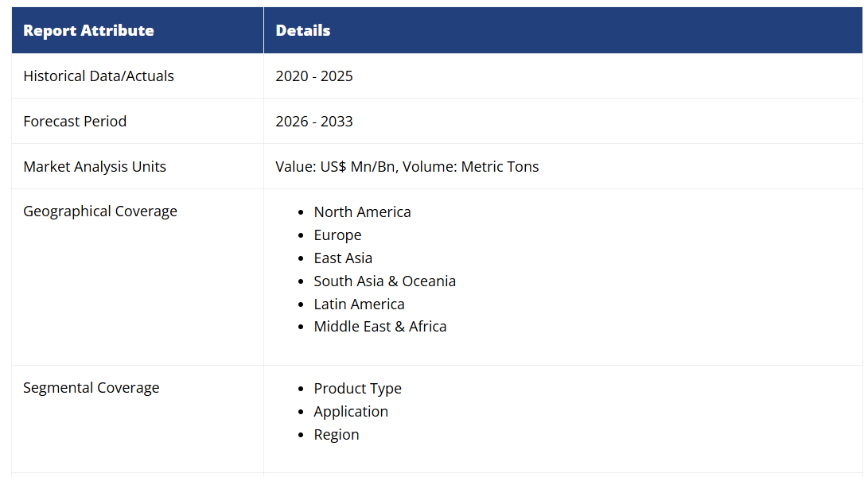Viewport: 868px width, 477px height.
Task: Click the North America list item
Action: click(x=362, y=212)
